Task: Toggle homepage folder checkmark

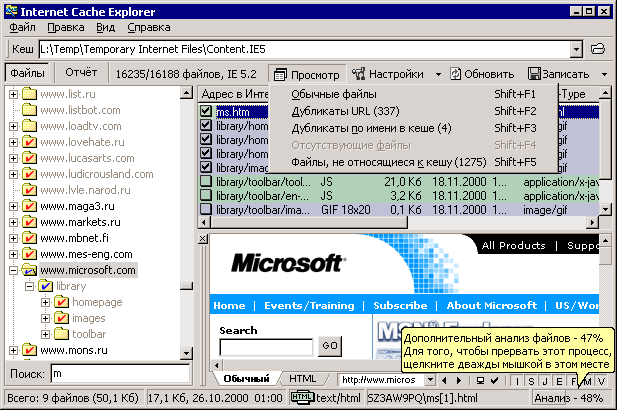Action: (61, 302)
